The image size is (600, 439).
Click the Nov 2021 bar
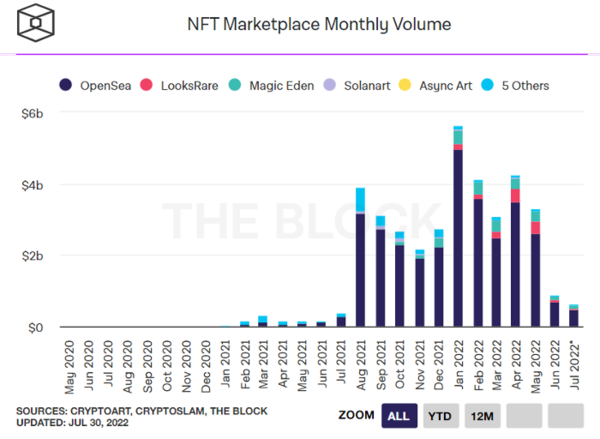[x=420, y=288]
